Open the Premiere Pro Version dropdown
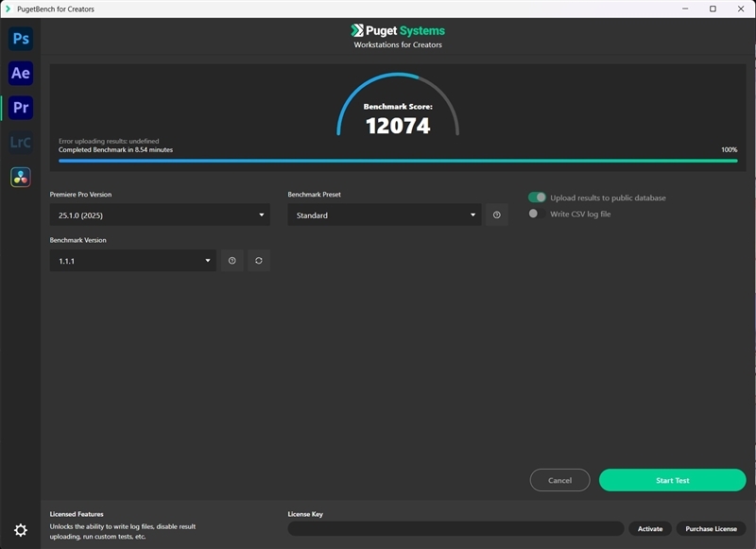The image size is (756, 549). click(x=161, y=214)
